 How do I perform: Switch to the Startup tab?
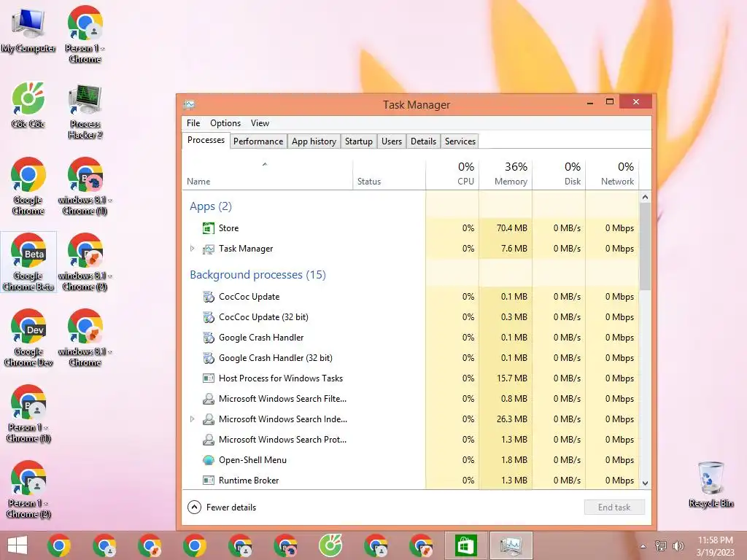pyautogui.click(x=359, y=141)
